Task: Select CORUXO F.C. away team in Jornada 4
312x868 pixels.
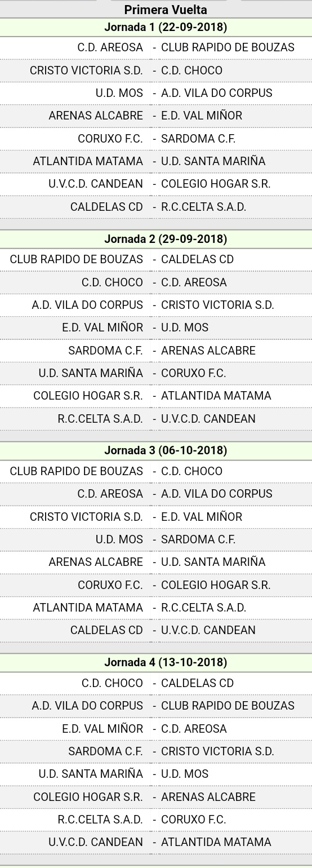Action: pos(193,820)
